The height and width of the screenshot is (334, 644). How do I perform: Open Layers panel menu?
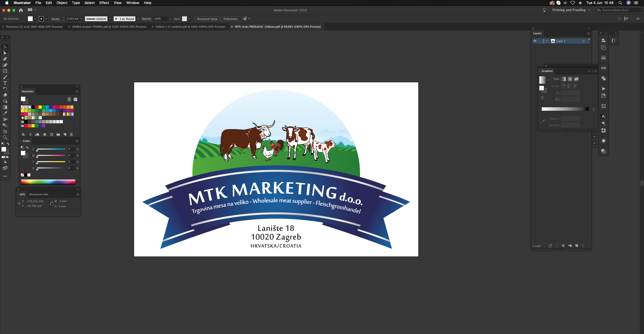(x=589, y=33)
